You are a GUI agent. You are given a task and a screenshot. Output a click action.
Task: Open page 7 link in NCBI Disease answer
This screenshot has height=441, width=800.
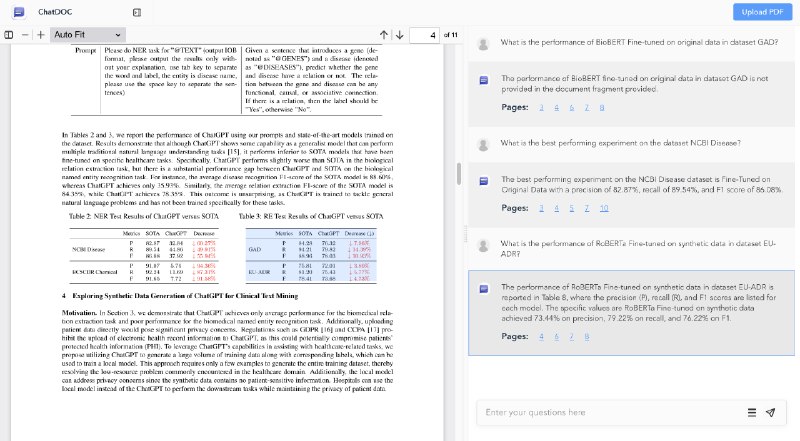click(x=587, y=208)
